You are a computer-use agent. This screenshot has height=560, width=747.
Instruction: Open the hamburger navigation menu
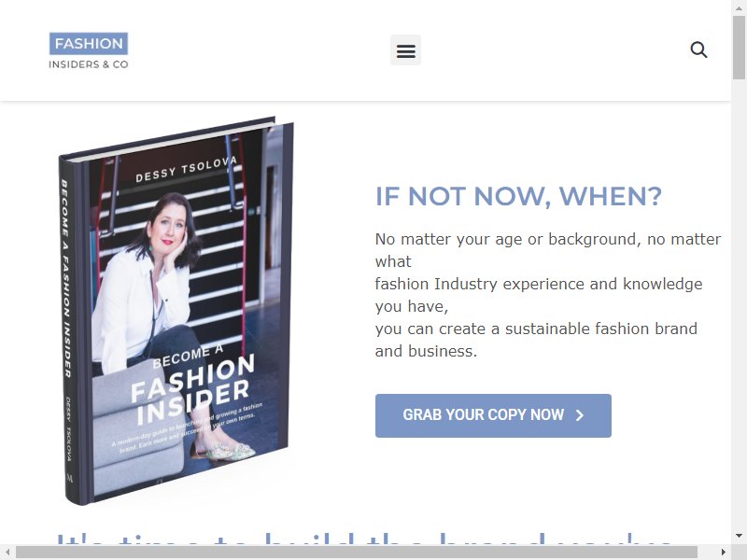(405, 50)
